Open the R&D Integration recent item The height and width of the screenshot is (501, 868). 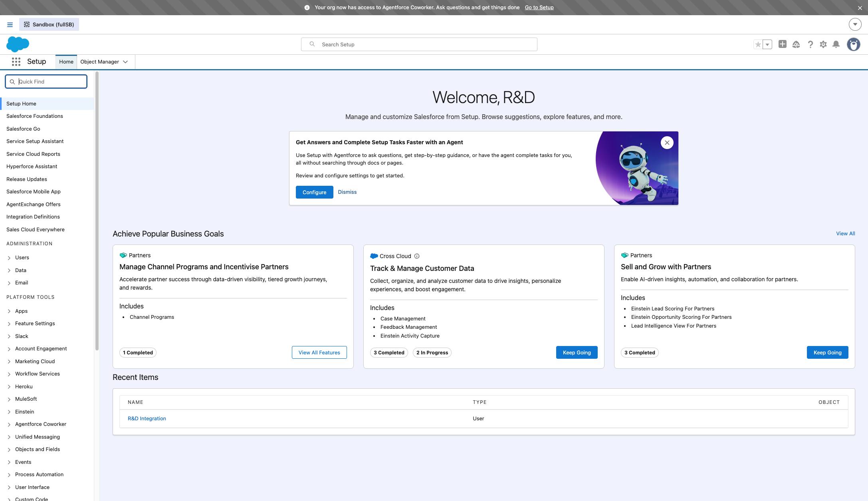(147, 419)
